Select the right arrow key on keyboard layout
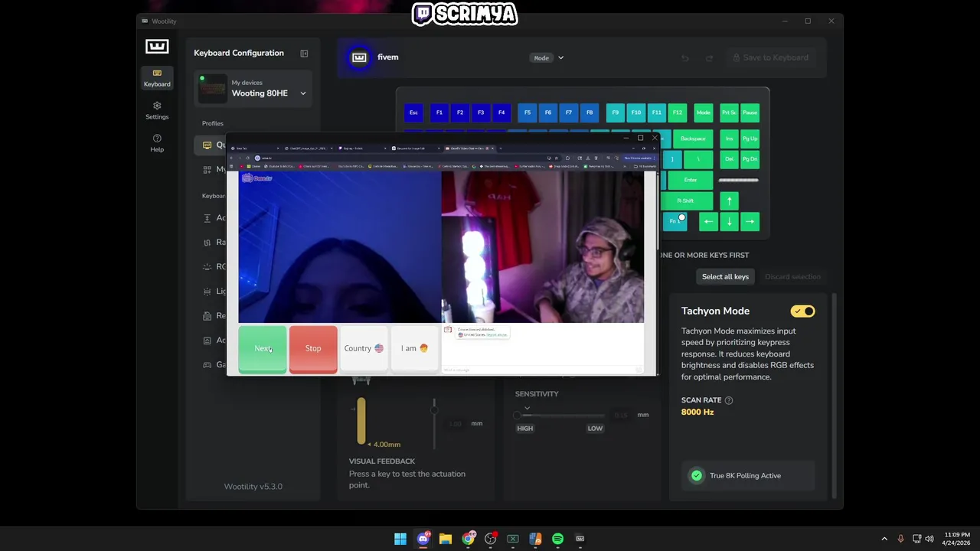The height and width of the screenshot is (551, 980). (750, 221)
